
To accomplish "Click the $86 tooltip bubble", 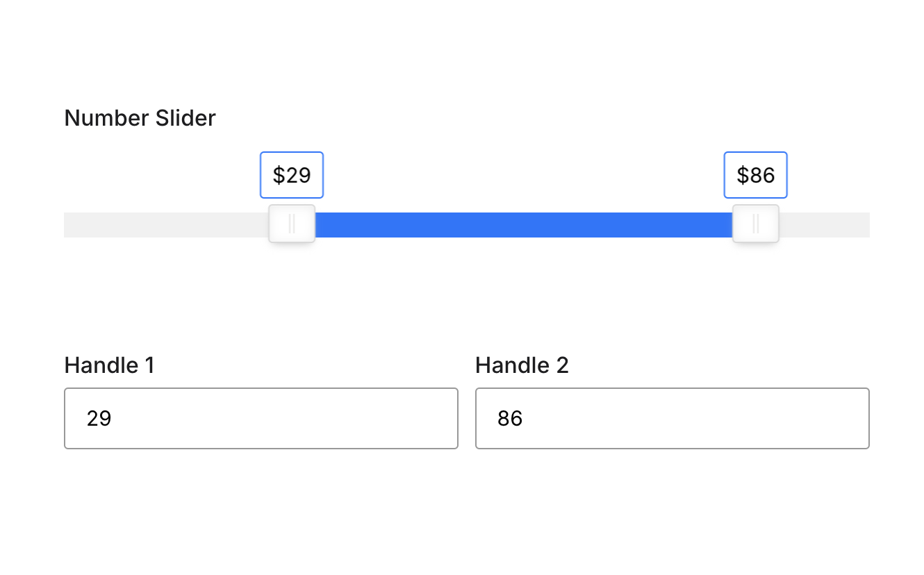I will [x=756, y=175].
